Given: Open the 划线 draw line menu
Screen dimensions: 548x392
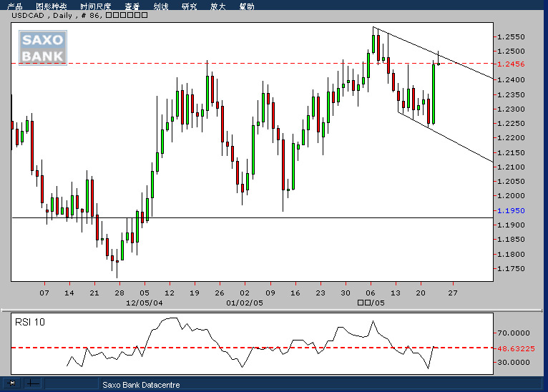Looking at the screenshot, I should (161, 6).
